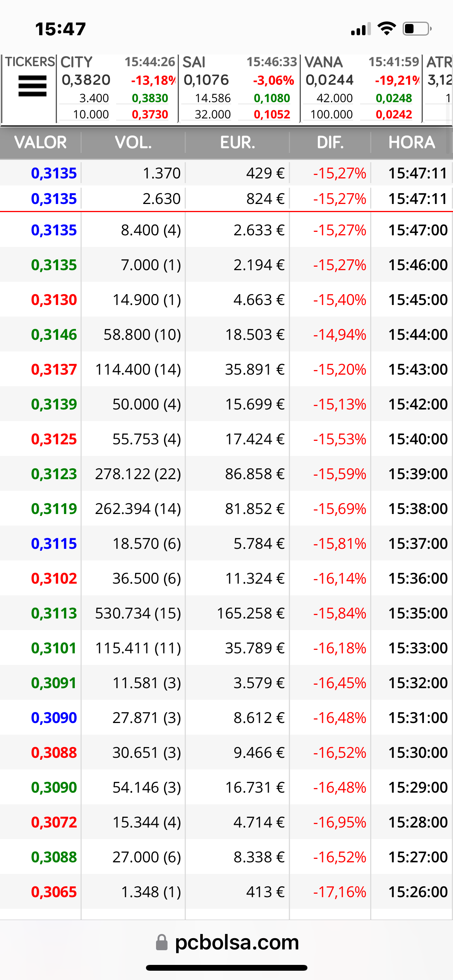453x980 pixels.
Task: Select the VANA change -19,21%
Action: (397, 81)
